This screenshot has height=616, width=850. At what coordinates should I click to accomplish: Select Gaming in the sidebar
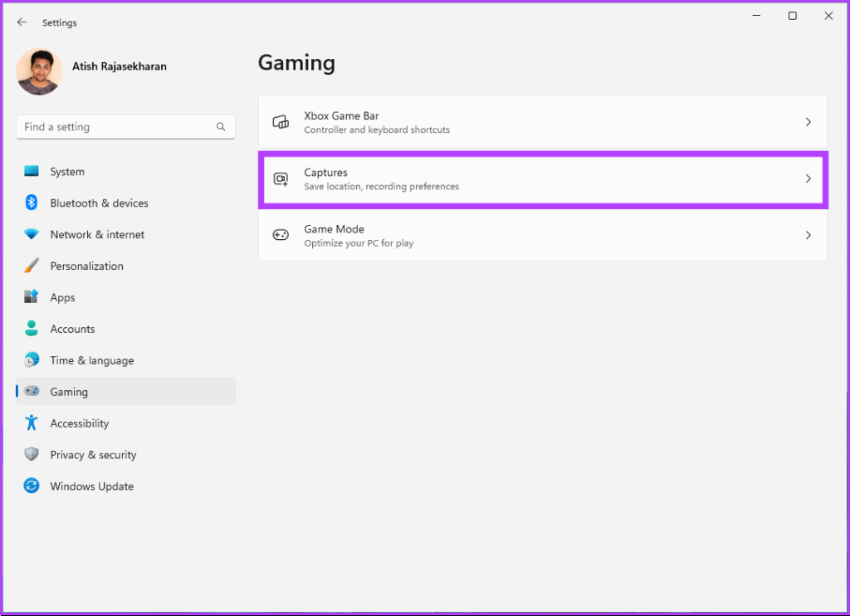[x=69, y=392]
